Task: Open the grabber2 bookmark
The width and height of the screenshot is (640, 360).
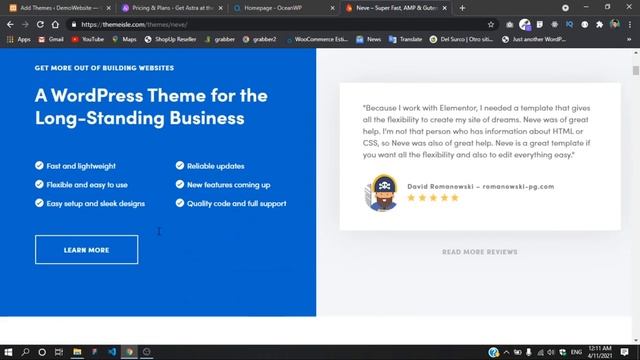Action: point(259,39)
